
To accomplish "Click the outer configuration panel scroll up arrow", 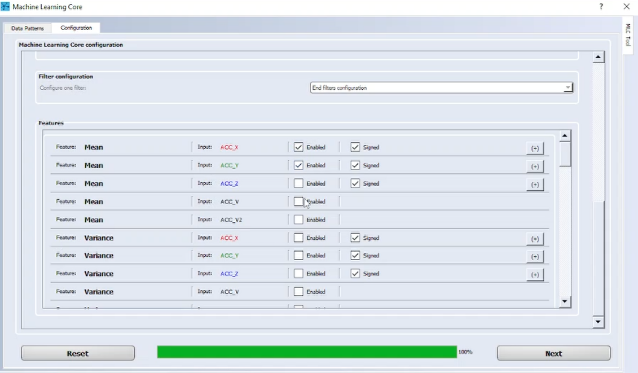I will [x=598, y=57].
